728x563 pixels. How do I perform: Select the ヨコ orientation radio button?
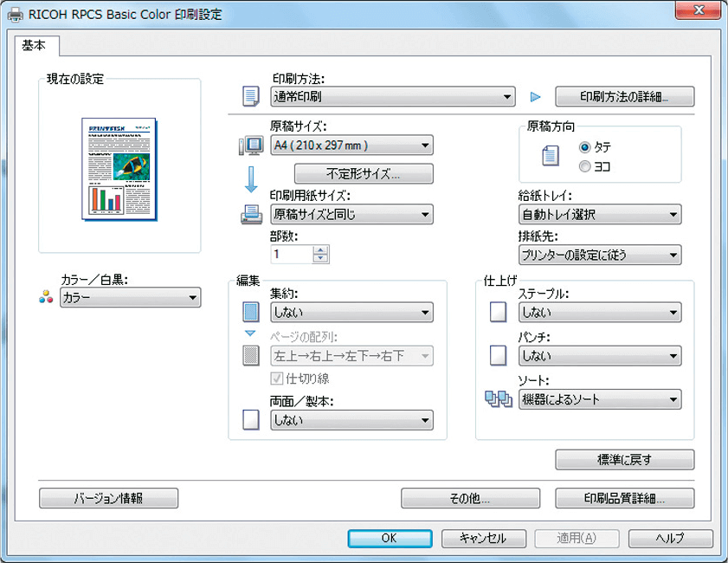pyautogui.click(x=585, y=166)
